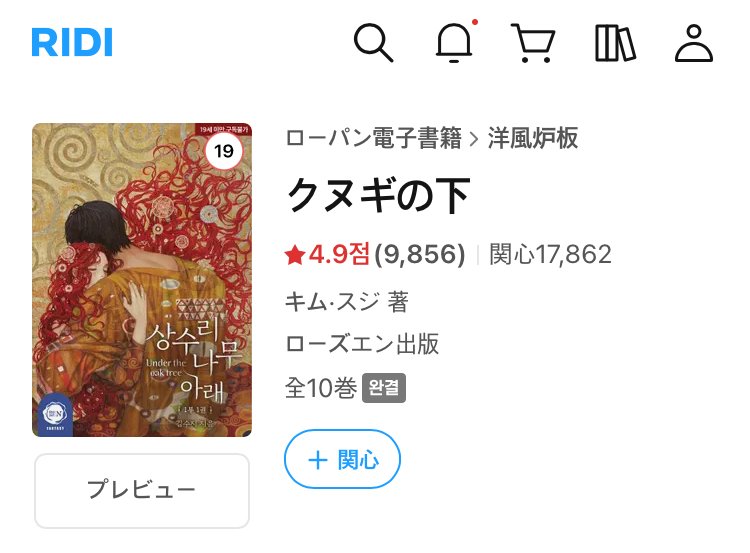Click the プレビュー preview button
Viewport: 750px width, 553px height.
[x=142, y=491]
